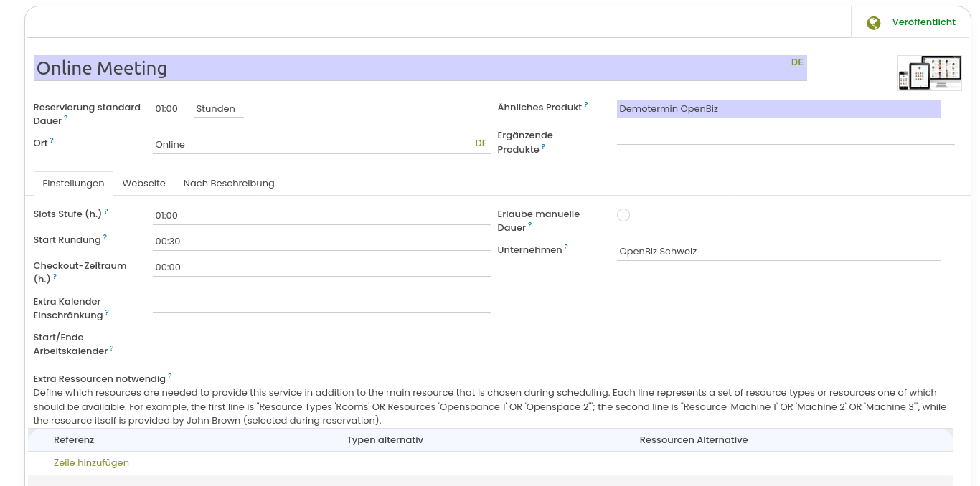Open the Ähnliches Produkt dropdown field
The height and width of the screenshot is (486, 980).
tap(778, 109)
